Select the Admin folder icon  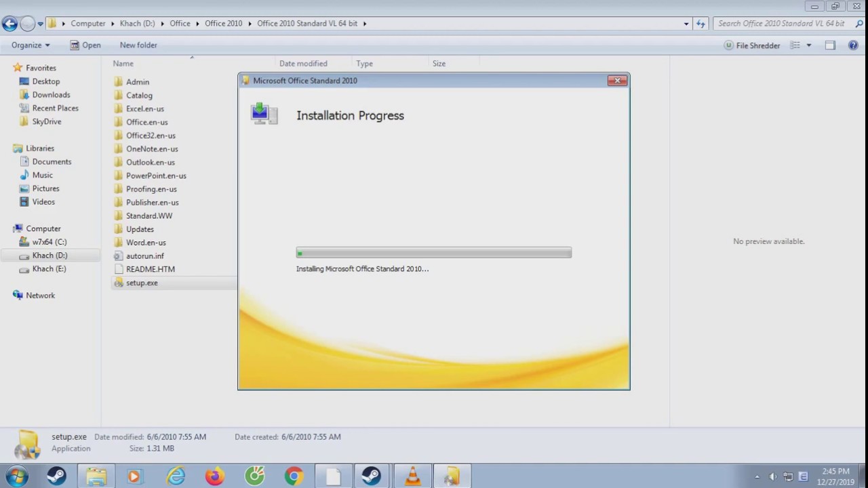click(x=119, y=82)
